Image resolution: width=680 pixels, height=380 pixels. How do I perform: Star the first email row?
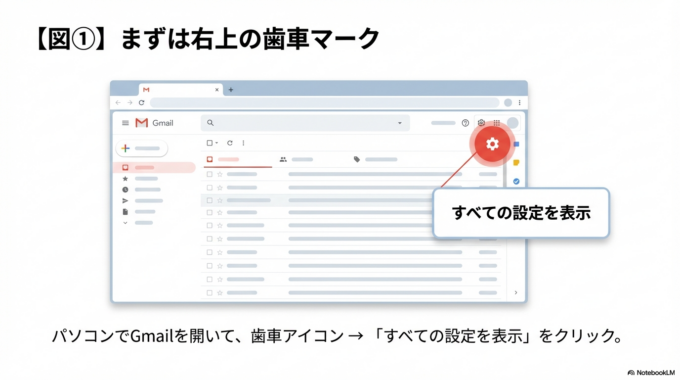click(220, 174)
